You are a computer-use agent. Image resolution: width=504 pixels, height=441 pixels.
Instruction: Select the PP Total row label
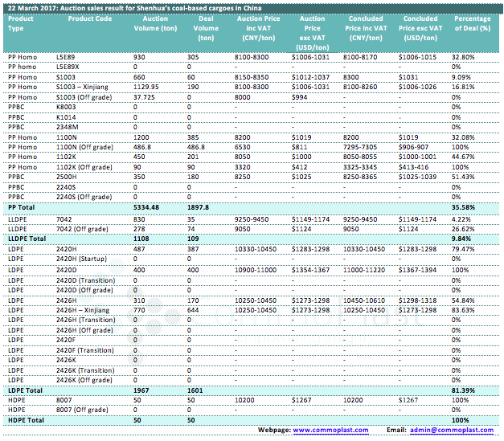[23, 206]
